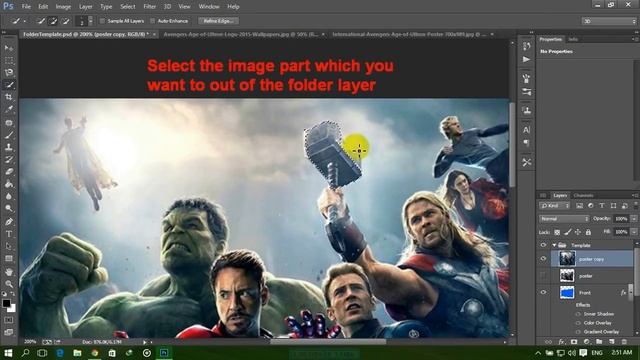Select the Blur tool
This screenshot has height=360, width=640.
pos(9,196)
